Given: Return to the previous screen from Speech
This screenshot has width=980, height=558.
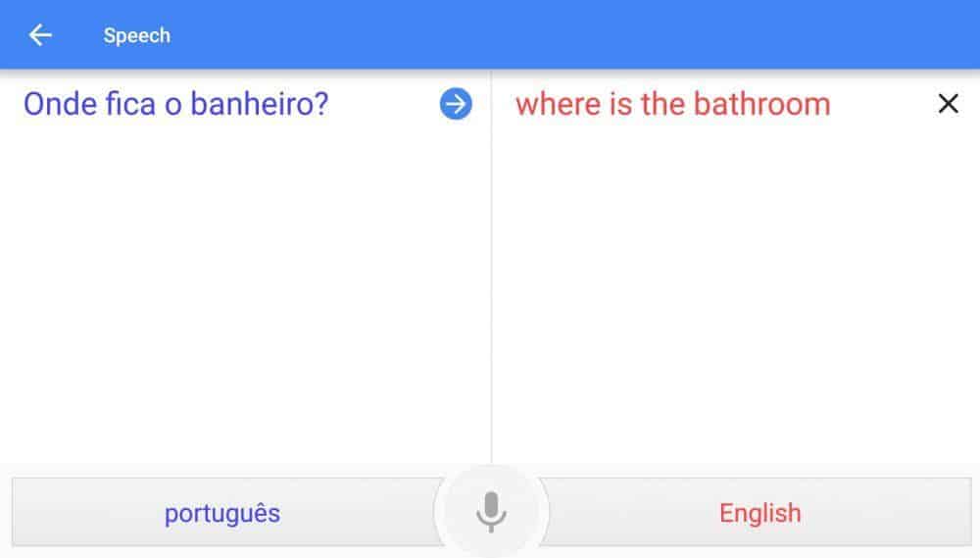Looking at the screenshot, I should (x=40, y=35).
